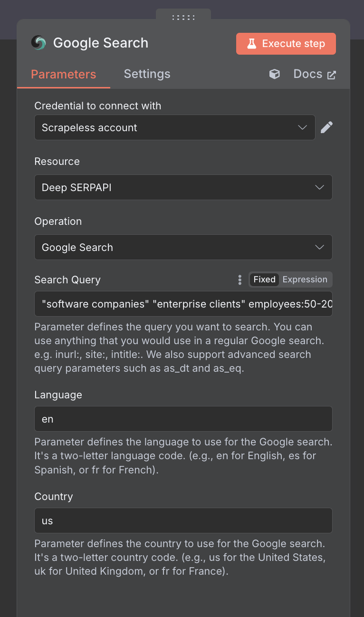
Task: Click the Search Query label
Action: point(67,280)
